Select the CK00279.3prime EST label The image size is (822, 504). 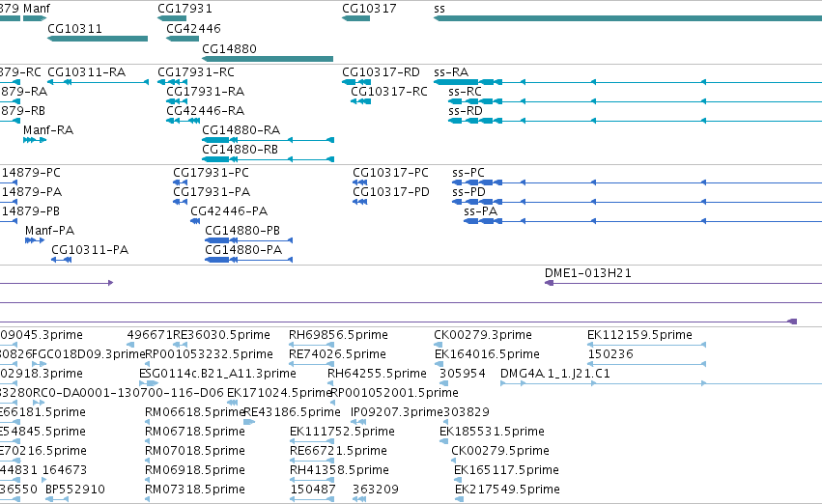click(483, 335)
